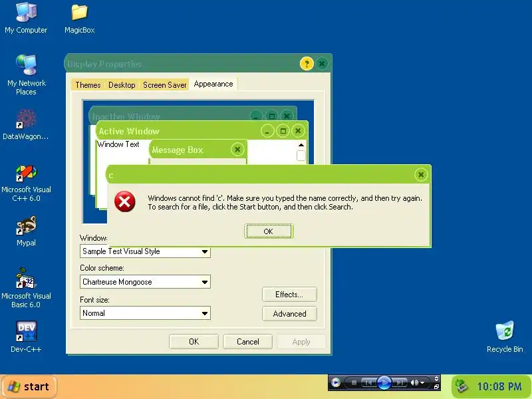Viewport: 532px width, 399px height.
Task: Click the green system tray icon
Action: [462, 386]
